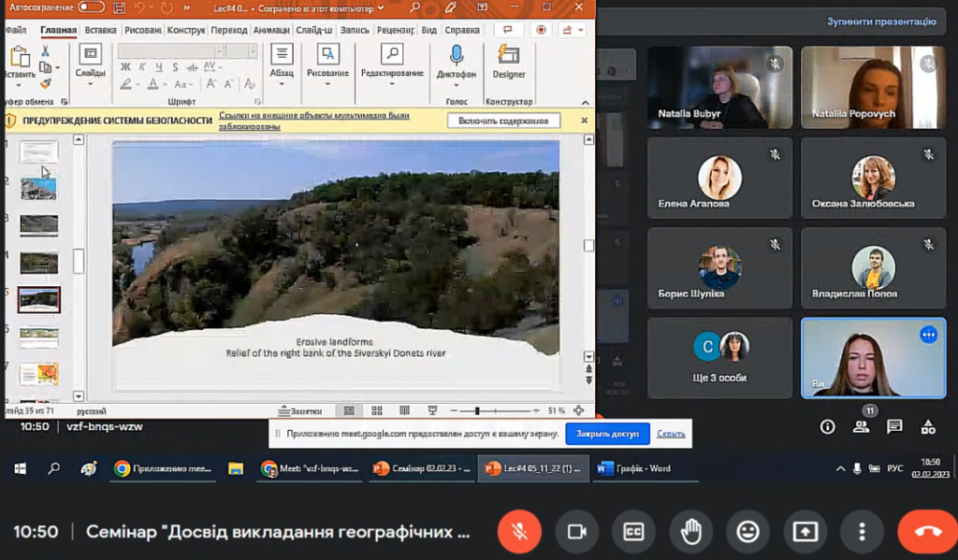Toggle the camera in Meet
Screen dimensions: 958x560
point(576,531)
